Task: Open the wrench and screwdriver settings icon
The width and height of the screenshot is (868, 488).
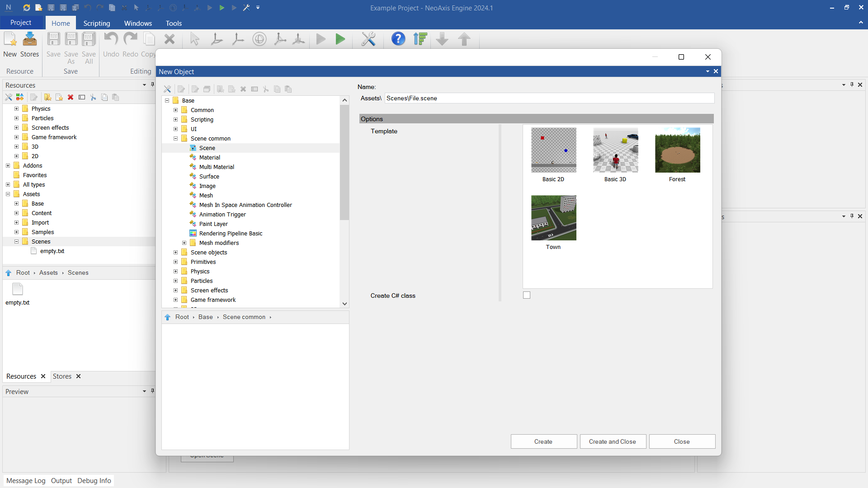Action: 368,39
